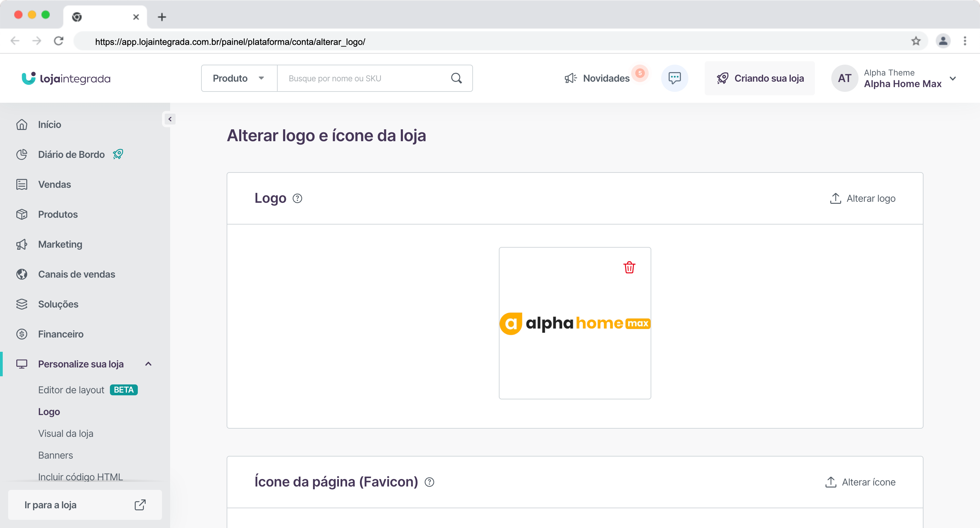Delete the logo with red trash icon
Image resolution: width=980 pixels, height=528 pixels.
pyautogui.click(x=629, y=267)
